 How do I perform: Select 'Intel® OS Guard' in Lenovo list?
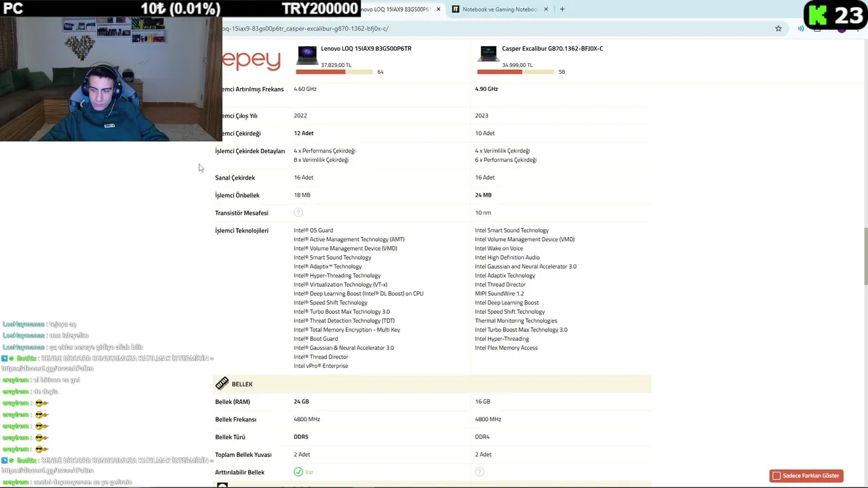pos(313,230)
